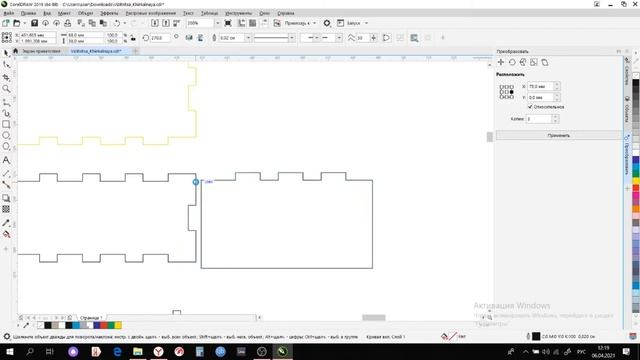
Task: Click the Export icon in toolbar
Action: point(166,23)
